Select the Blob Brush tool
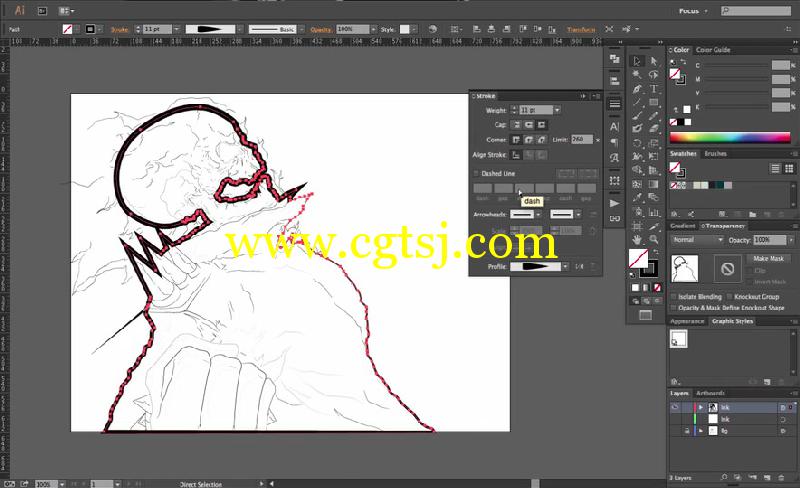The width and height of the screenshot is (800, 488). click(637, 129)
